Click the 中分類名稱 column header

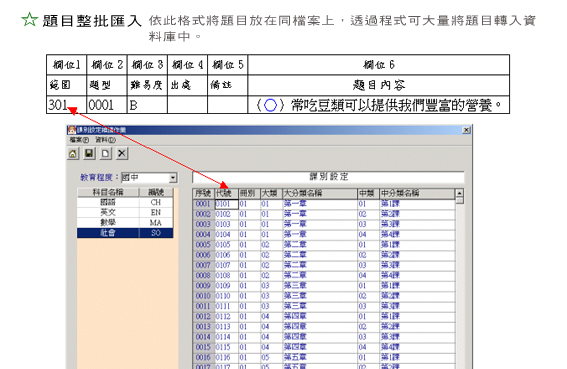pyautogui.click(x=417, y=194)
